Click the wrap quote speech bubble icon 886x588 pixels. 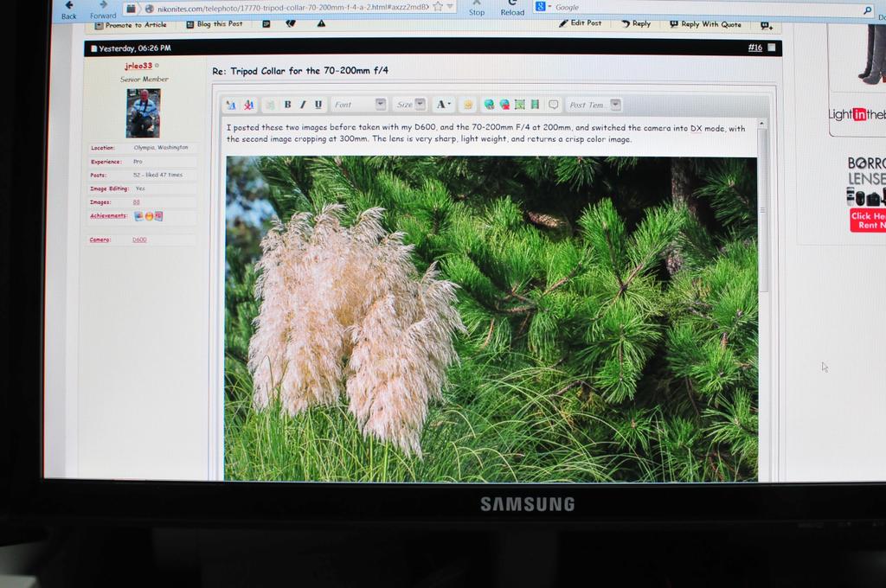[x=554, y=105]
